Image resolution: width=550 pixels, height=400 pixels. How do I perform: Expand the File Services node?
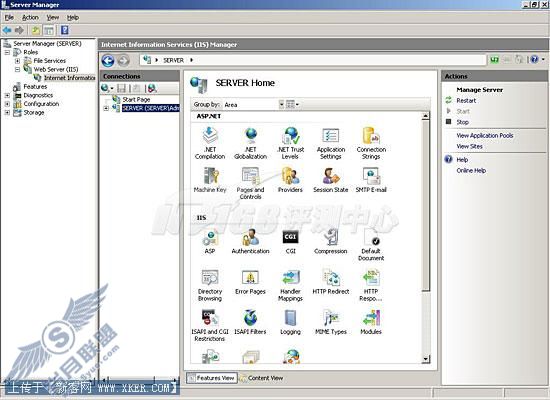pyautogui.click(x=17, y=61)
